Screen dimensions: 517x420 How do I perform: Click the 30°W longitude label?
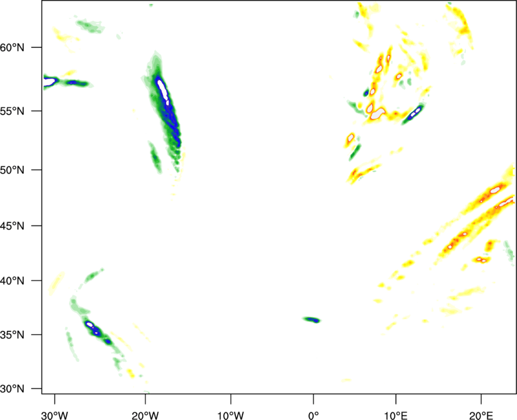pyautogui.click(x=55, y=415)
